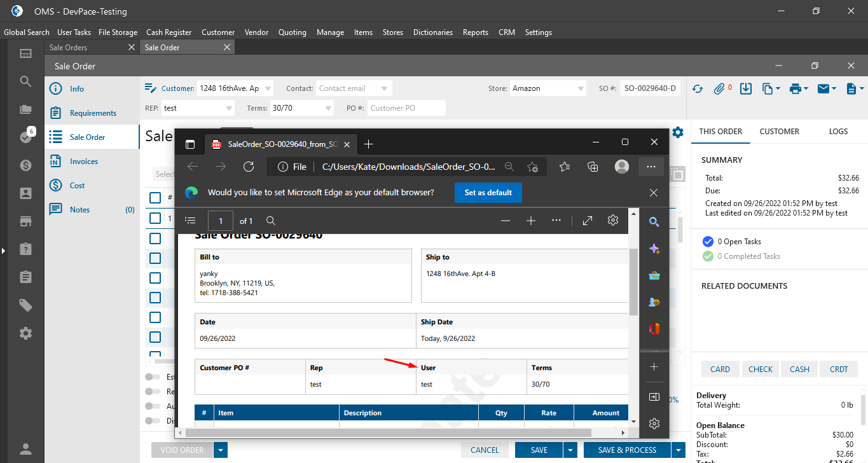
Task: Tick the header select-all checkbox in item grid
Action: (x=155, y=198)
